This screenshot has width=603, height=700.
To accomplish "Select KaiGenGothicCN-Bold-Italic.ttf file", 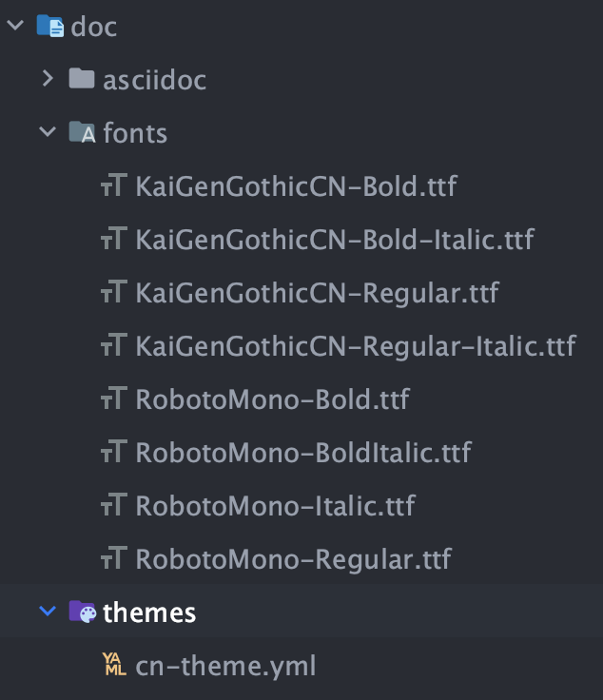I will point(335,239).
